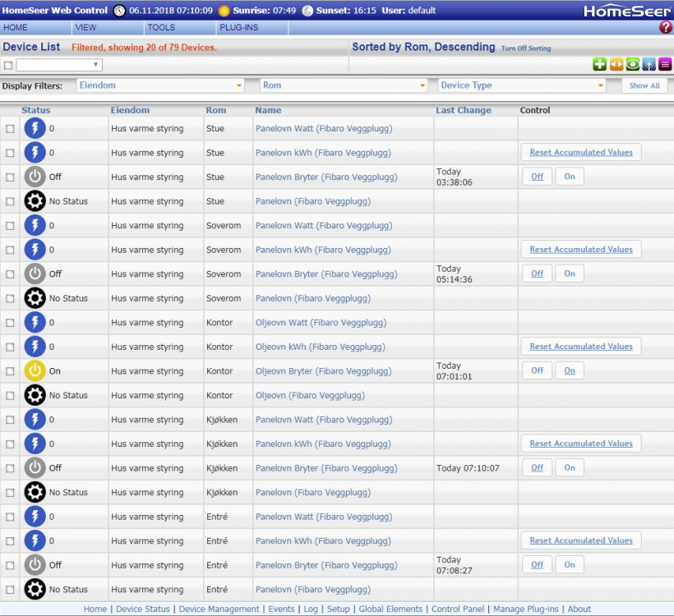This screenshot has height=616, width=674.
Task: Click Turn Off Sorting link
Action: click(526, 48)
